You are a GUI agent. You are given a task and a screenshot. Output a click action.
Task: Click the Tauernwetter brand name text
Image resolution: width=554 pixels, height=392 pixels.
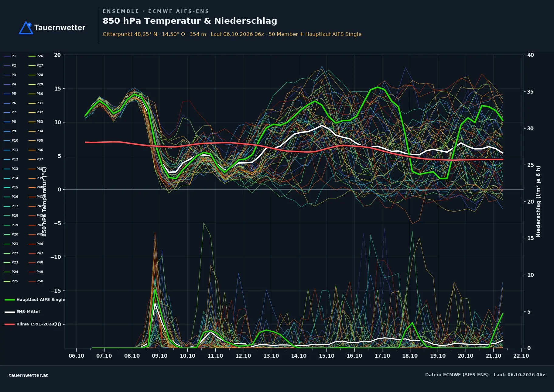click(60, 28)
